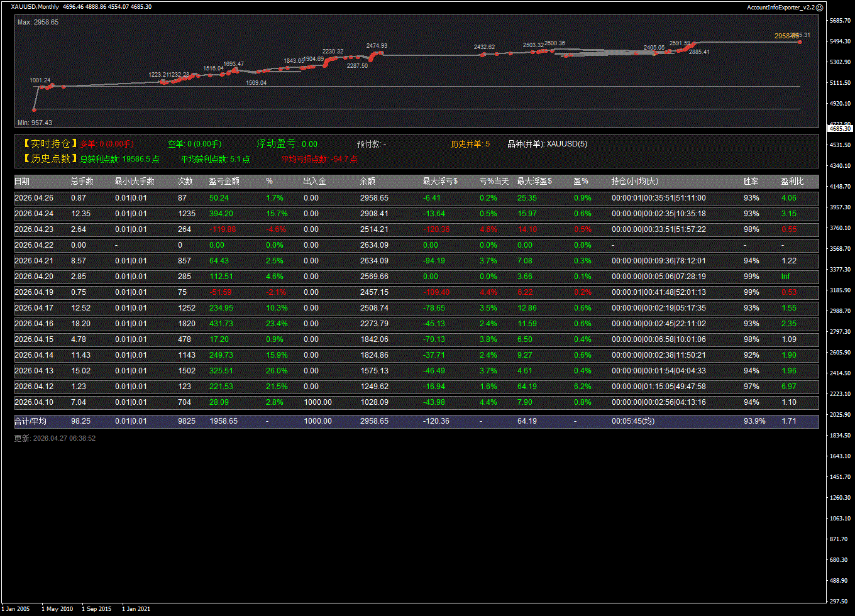This screenshot has width=855, height=616.
Task: Click the 日期 column header
Action: pyautogui.click(x=22, y=181)
